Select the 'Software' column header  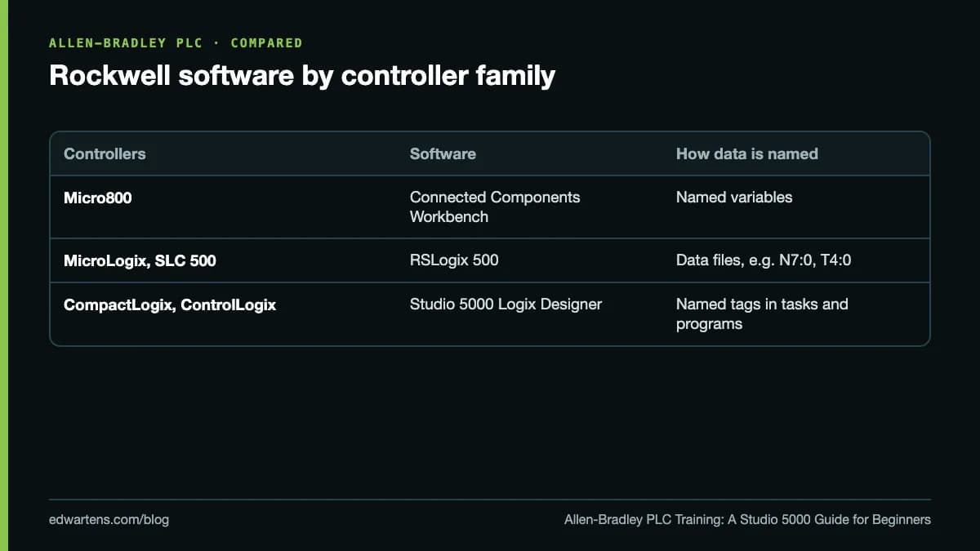443,153
